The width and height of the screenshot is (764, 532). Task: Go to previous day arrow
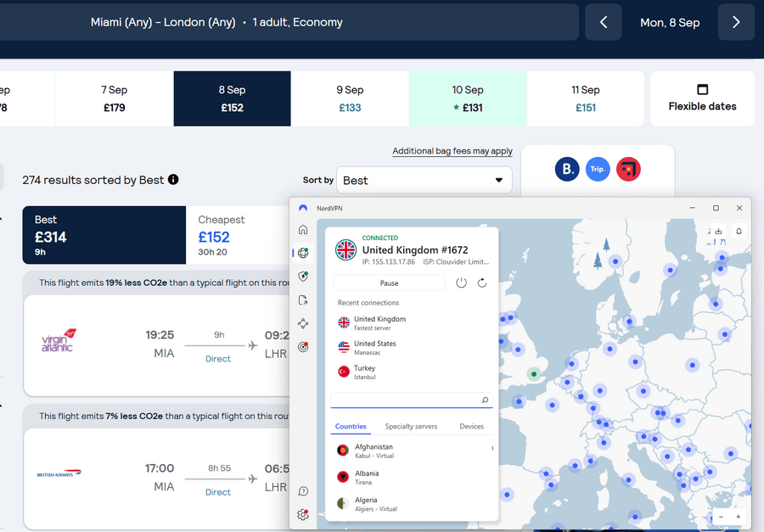coord(604,22)
